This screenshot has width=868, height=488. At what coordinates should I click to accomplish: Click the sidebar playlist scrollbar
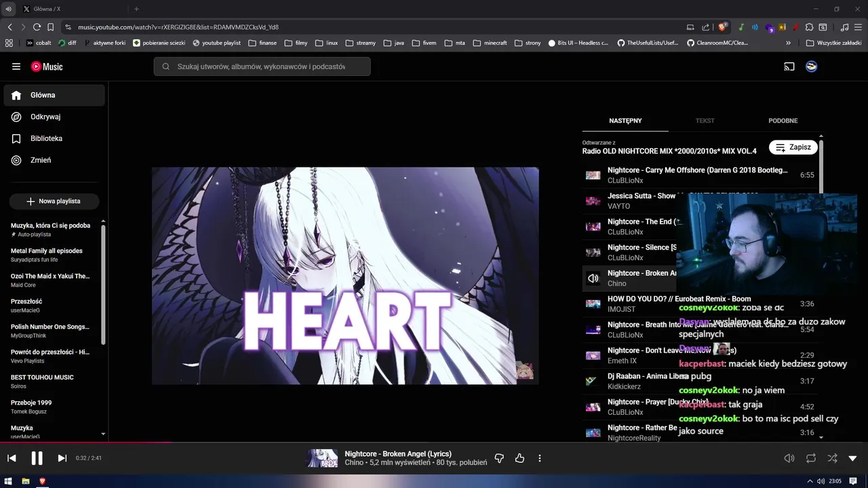103,283
